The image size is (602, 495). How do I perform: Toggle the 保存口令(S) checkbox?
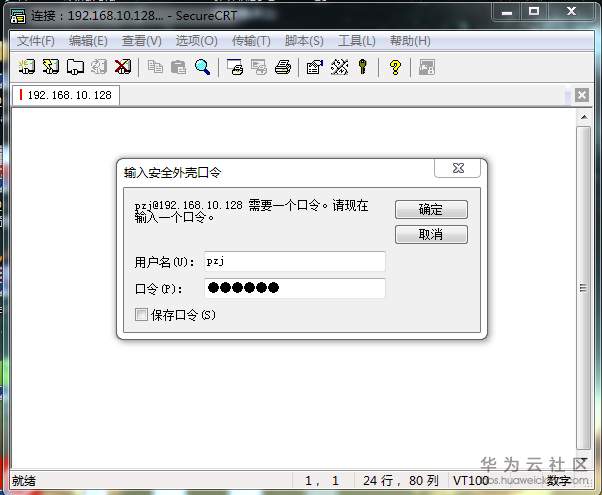[x=141, y=315]
